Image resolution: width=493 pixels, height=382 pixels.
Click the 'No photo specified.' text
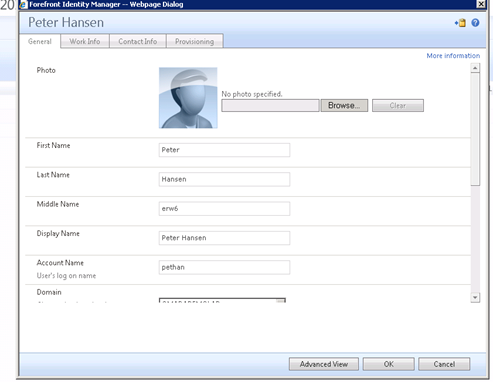point(252,94)
